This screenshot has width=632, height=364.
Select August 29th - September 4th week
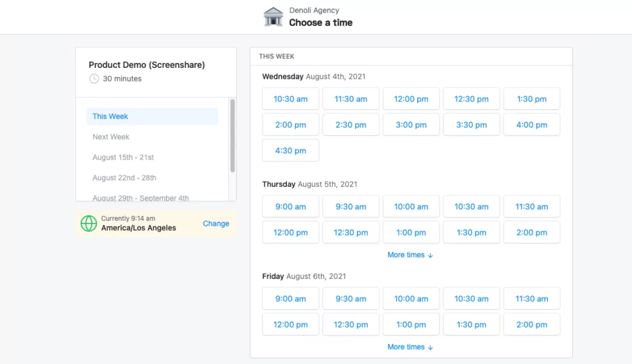coord(141,197)
